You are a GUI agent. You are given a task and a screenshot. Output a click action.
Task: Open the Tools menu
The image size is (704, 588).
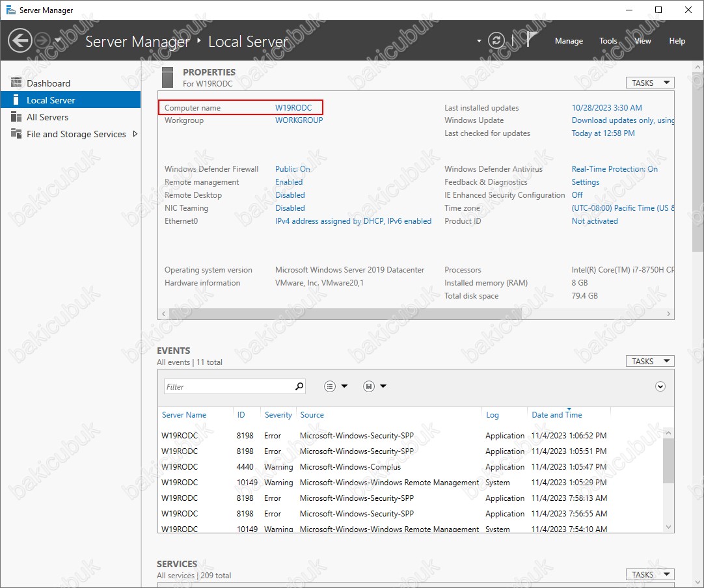(608, 41)
